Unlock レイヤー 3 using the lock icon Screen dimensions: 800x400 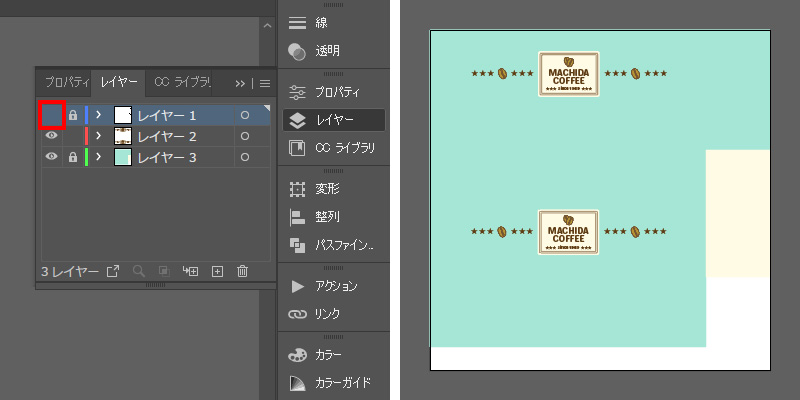click(72, 158)
